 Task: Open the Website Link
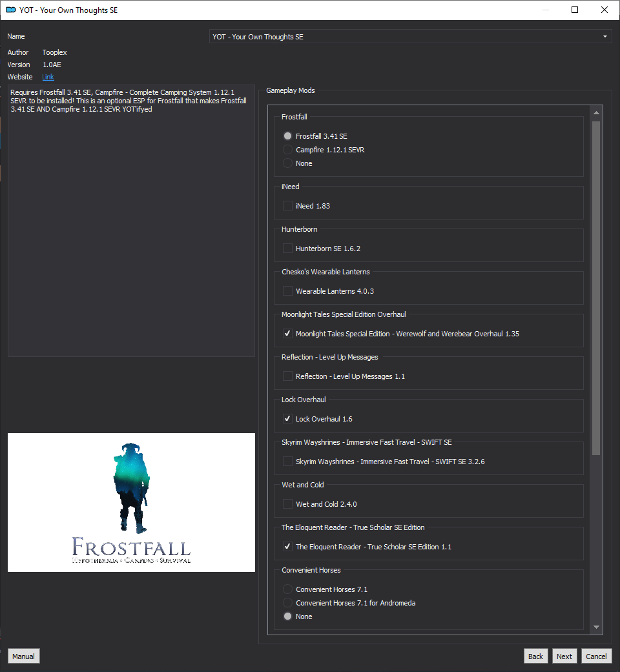tap(48, 77)
